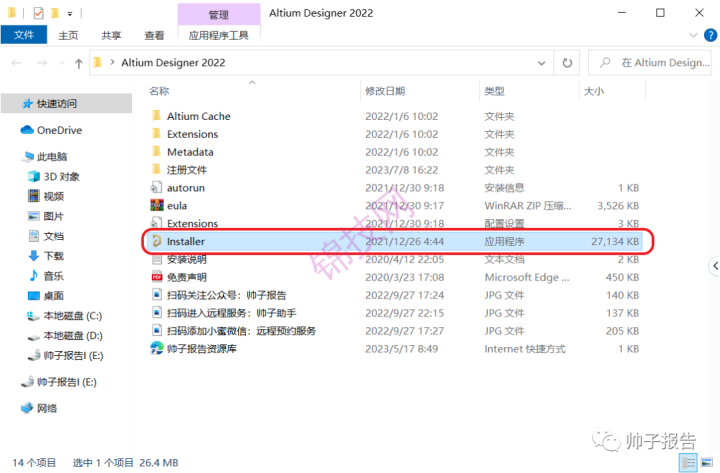Select 扫码进入远程服务 JPG file icon
This screenshot has width=720, height=473.
tap(157, 313)
